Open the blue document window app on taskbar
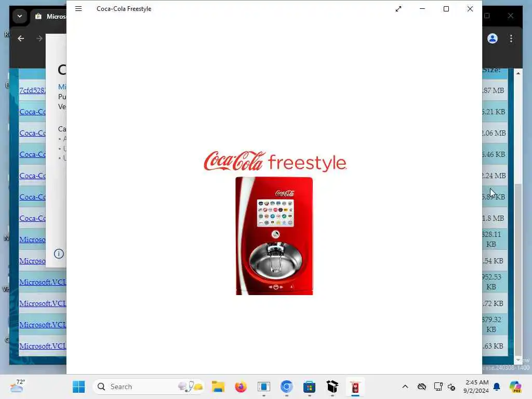Viewport: 532px width, 399px height. click(x=263, y=387)
